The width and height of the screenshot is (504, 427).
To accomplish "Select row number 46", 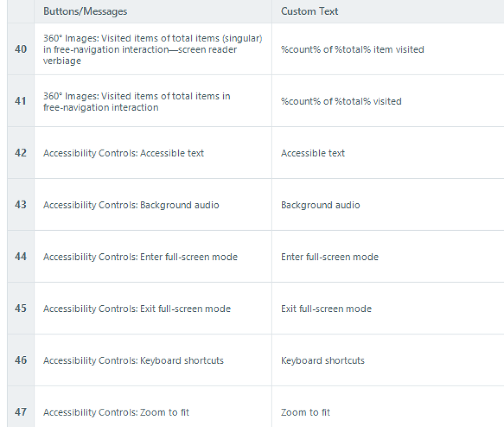I will point(21,360).
